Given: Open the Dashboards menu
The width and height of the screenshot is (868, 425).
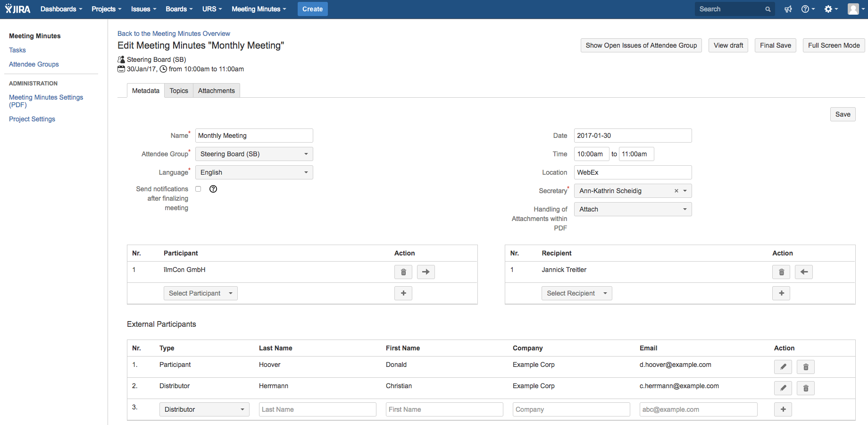Looking at the screenshot, I should [61, 9].
